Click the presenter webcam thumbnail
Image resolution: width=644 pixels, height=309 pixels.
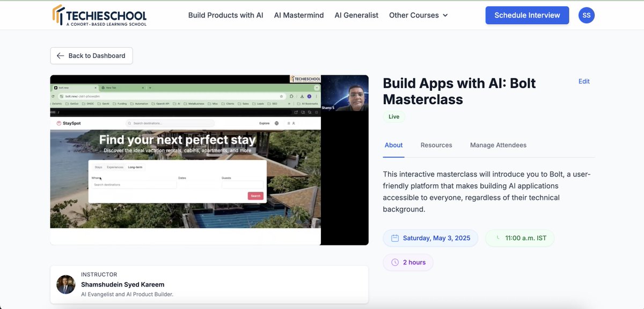pyautogui.click(x=345, y=94)
